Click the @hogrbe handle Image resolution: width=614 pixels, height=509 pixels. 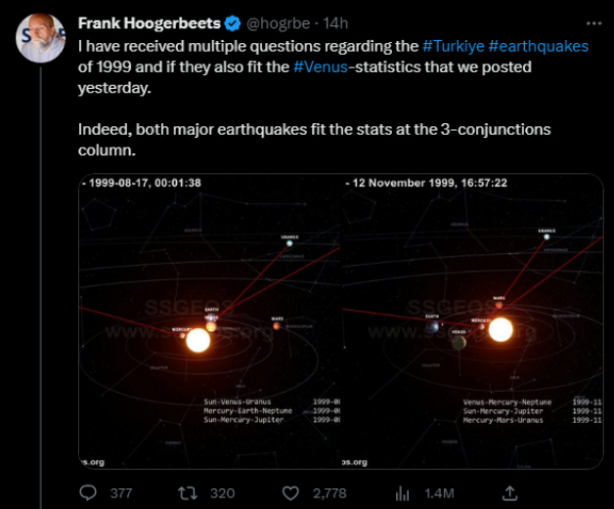point(278,23)
